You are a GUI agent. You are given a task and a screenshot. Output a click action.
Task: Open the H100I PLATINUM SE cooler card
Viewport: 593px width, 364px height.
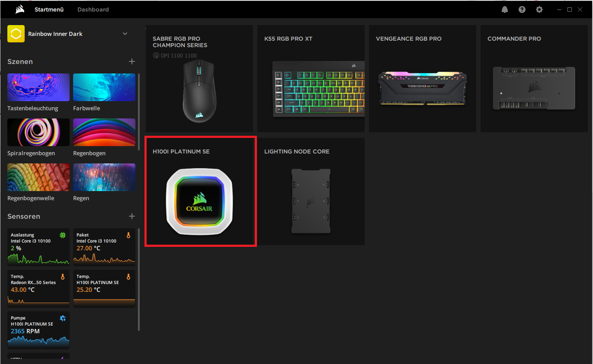click(199, 192)
